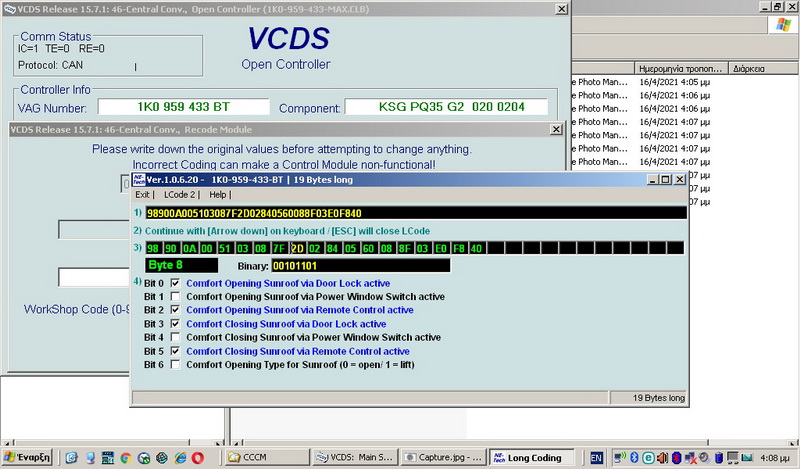Image resolution: width=800 pixels, height=469 pixels.
Task: Click the VCDS title bar icon of Open Controller
Action: [x=9, y=9]
